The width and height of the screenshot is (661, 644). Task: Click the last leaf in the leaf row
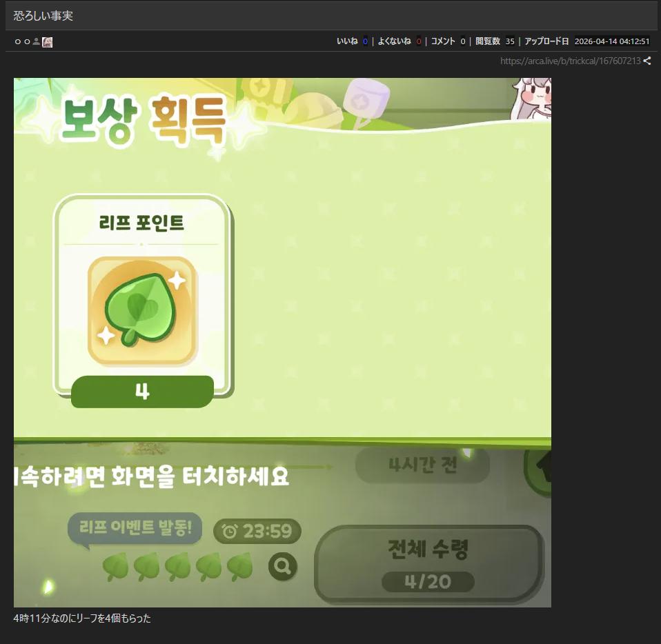pos(239,567)
